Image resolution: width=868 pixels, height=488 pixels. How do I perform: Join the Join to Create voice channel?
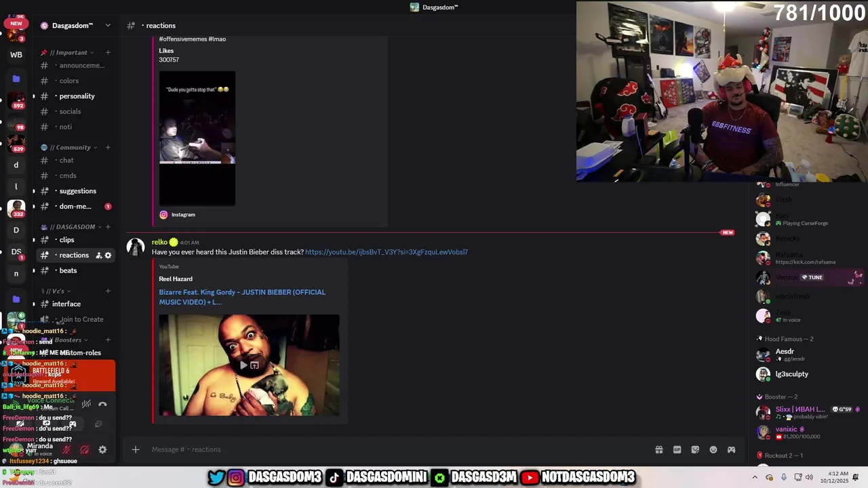click(75, 319)
